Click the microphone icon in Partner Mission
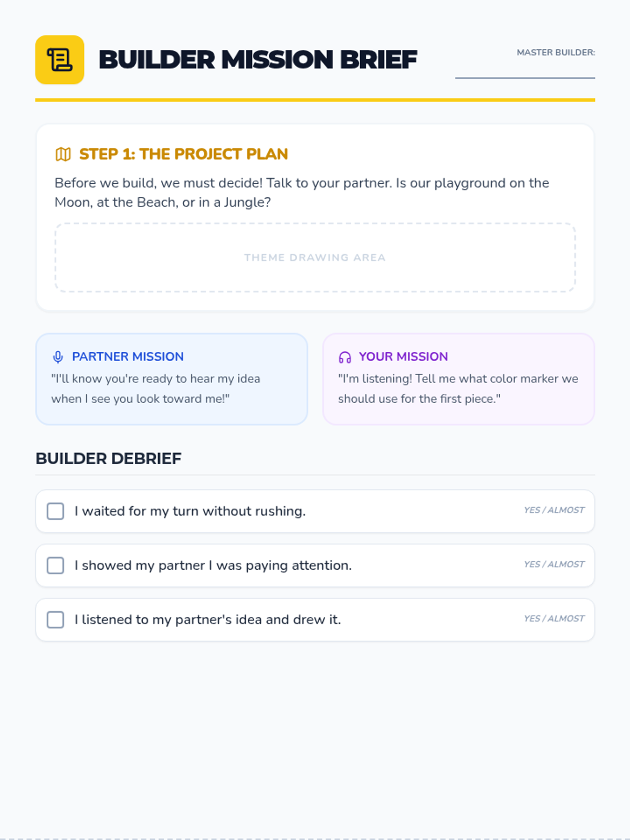 click(58, 357)
